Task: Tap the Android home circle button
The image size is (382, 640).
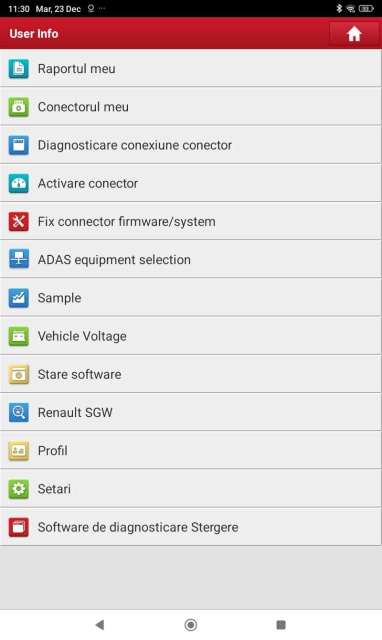Action: pyautogui.click(x=191, y=624)
